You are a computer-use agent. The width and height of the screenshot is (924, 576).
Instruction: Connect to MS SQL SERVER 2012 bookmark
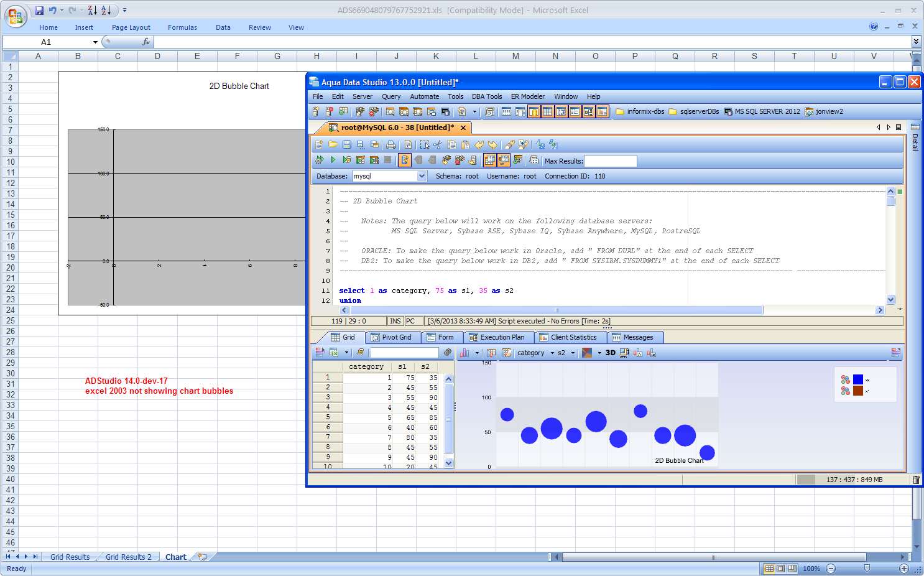tap(762, 112)
